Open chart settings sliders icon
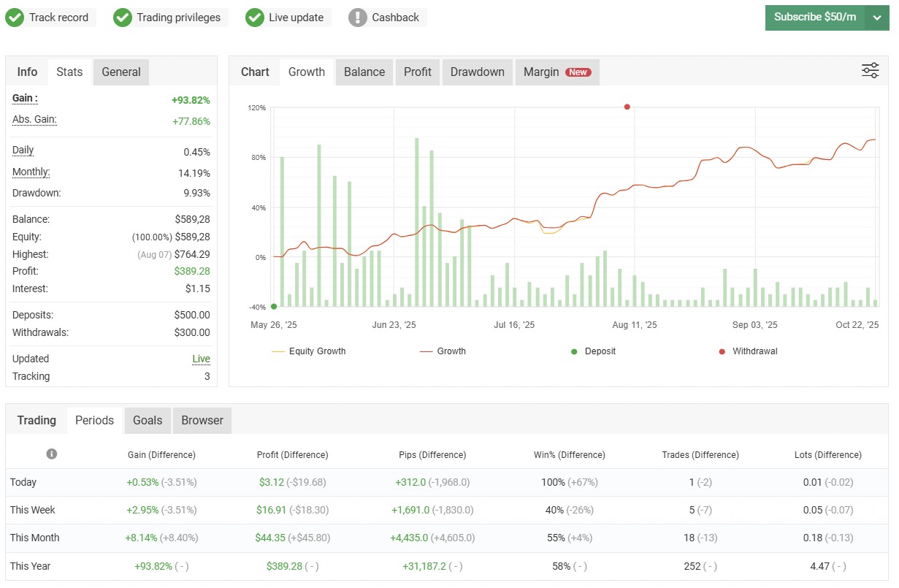Screen dimensions: 899x588 (x=871, y=71)
